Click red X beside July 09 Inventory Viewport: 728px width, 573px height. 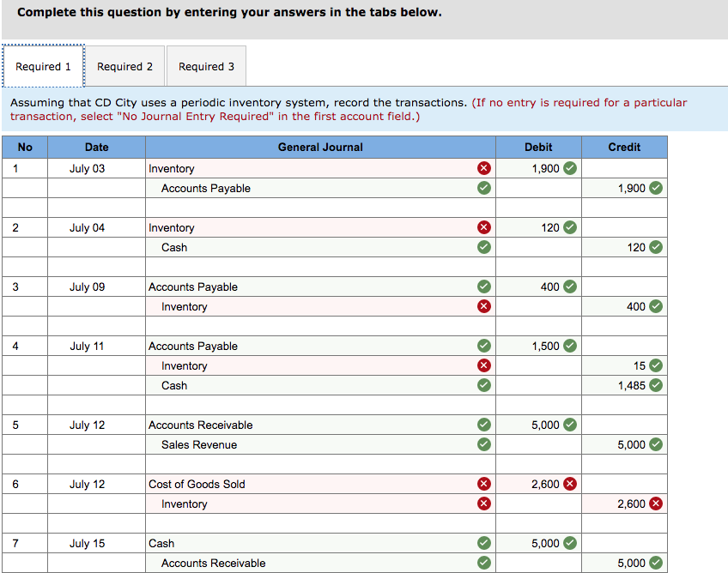[x=484, y=306]
